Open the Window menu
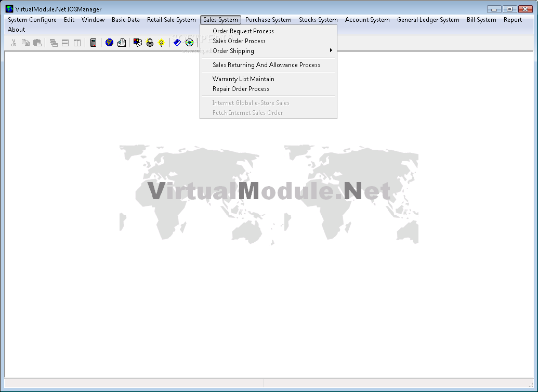This screenshot has width=538, height=392. click(93, 20)
